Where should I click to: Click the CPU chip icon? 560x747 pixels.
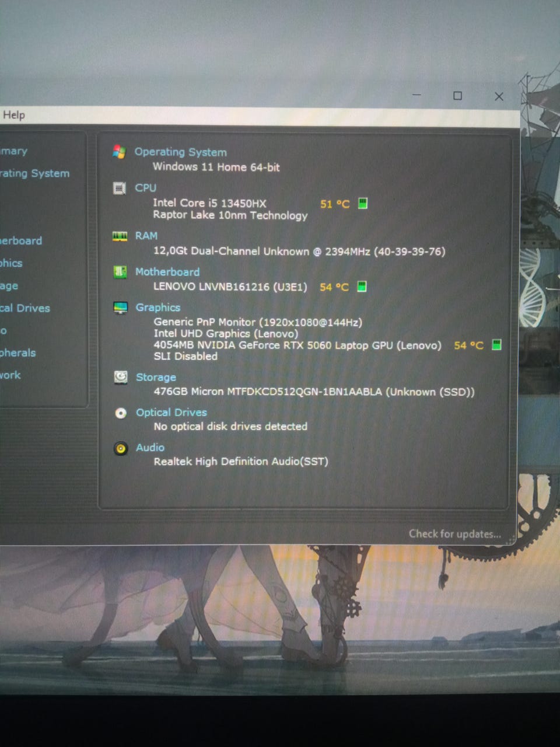click(119, 188)
